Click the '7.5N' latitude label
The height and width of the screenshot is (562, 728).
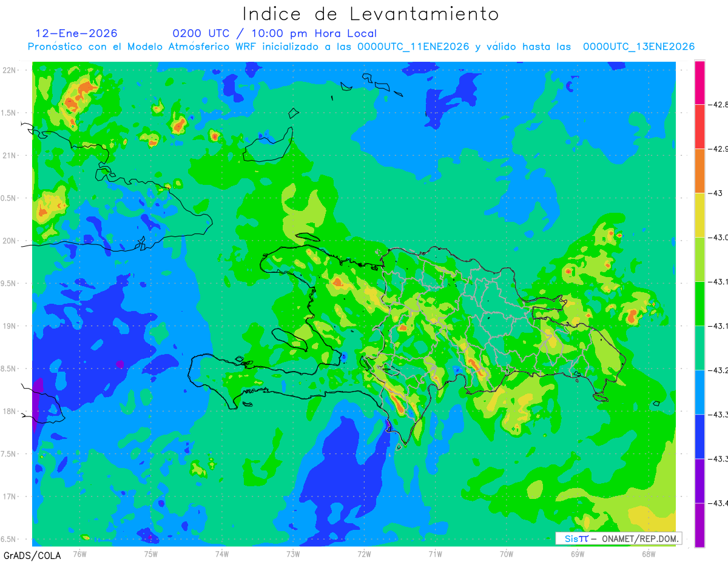9,454
